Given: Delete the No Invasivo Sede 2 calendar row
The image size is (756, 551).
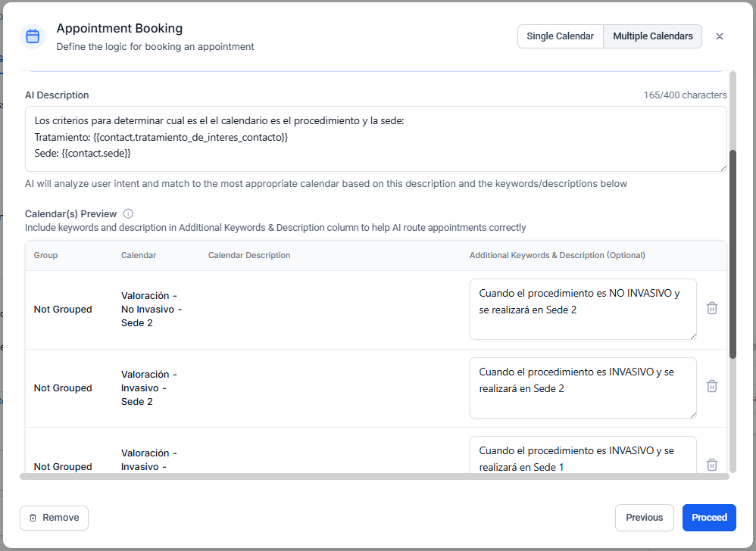Looking at the screenshot, I should (x=711, y=308).
